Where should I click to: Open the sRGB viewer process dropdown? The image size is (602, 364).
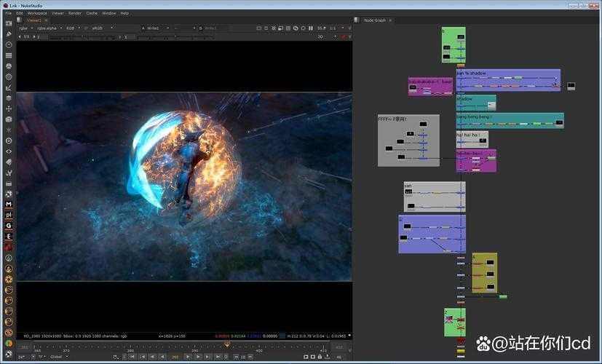click(x=102, y=28)
